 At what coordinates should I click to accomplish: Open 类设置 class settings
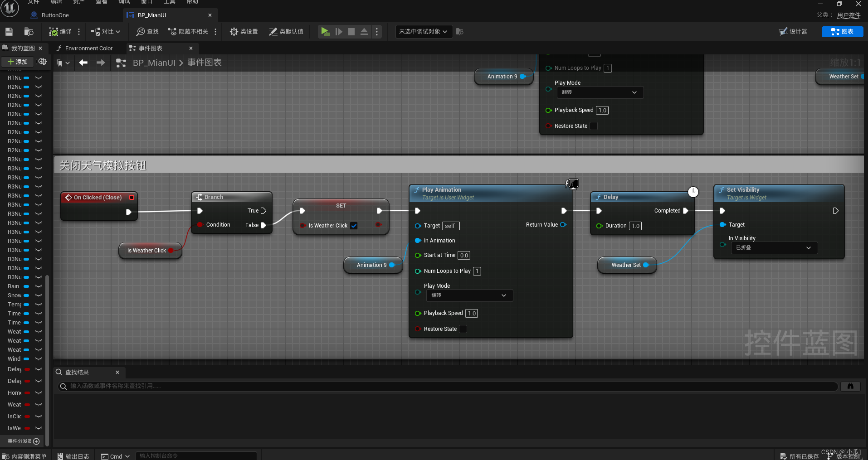pos(244,32)
